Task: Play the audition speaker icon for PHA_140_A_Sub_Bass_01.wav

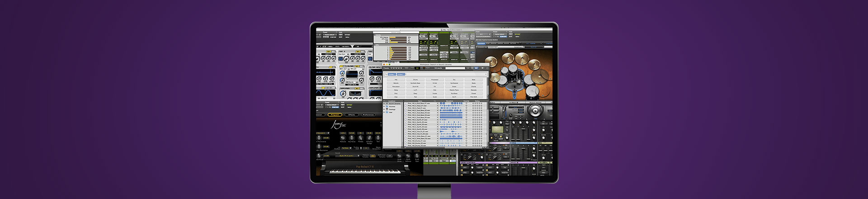Action: click(438, 103)
